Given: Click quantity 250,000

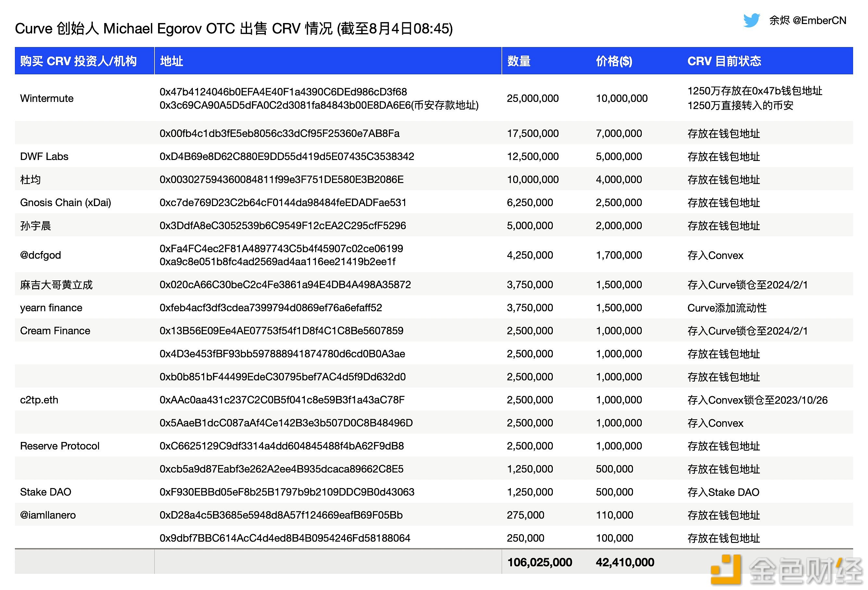Looking at the screenshot, I should click(x=525, y=538).
